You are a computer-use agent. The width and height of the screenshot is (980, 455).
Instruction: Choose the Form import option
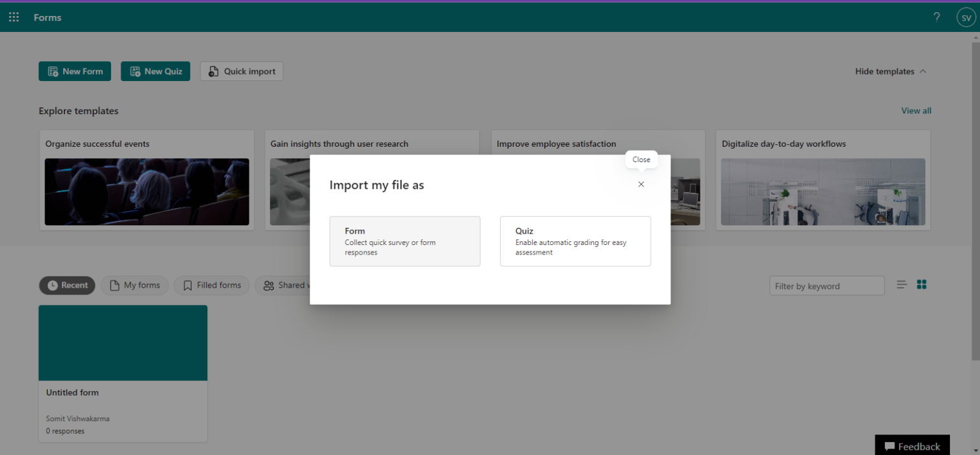405,241
